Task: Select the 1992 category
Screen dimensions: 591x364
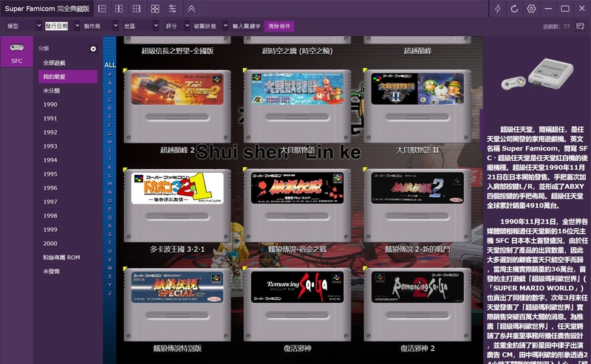Action: [x=68, y=132]
